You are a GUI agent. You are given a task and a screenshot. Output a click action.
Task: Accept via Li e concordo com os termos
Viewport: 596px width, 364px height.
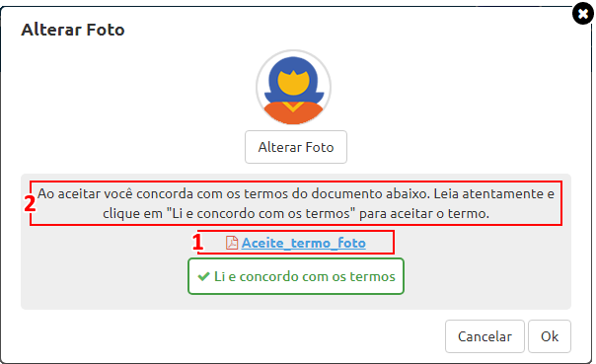coord(296,276)
